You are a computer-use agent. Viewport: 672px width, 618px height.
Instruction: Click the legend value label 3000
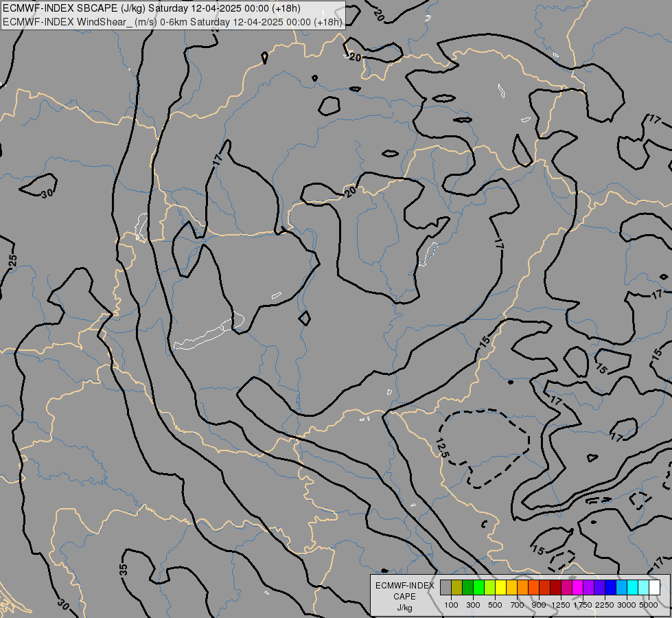point(627,605)
